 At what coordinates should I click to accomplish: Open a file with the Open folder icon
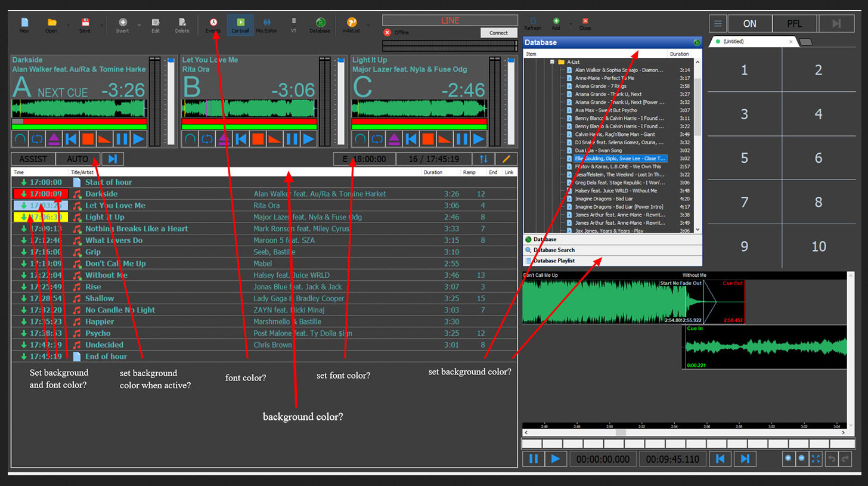52,25
